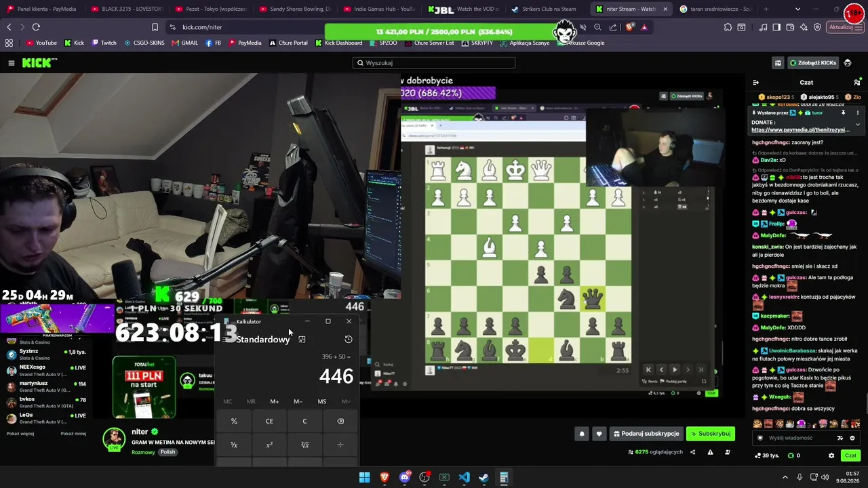Share the stream using the share icon
The height and width of the screenshot is (488, 868).
coord(692,452)
